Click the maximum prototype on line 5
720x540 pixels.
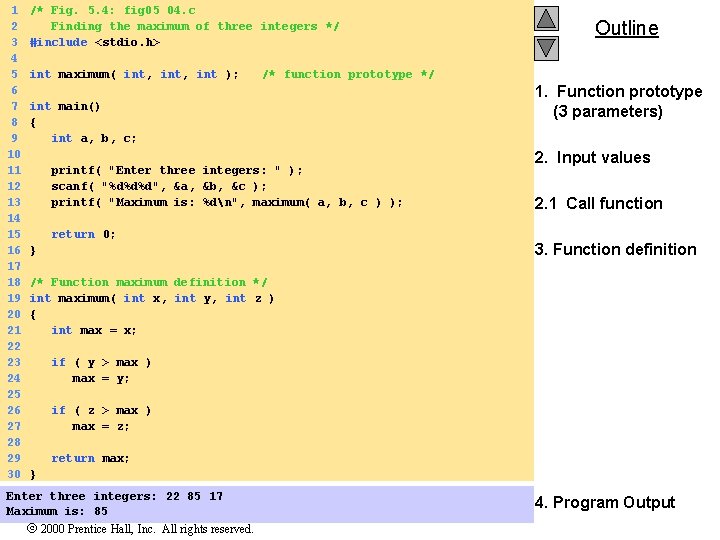click(134, 74)
